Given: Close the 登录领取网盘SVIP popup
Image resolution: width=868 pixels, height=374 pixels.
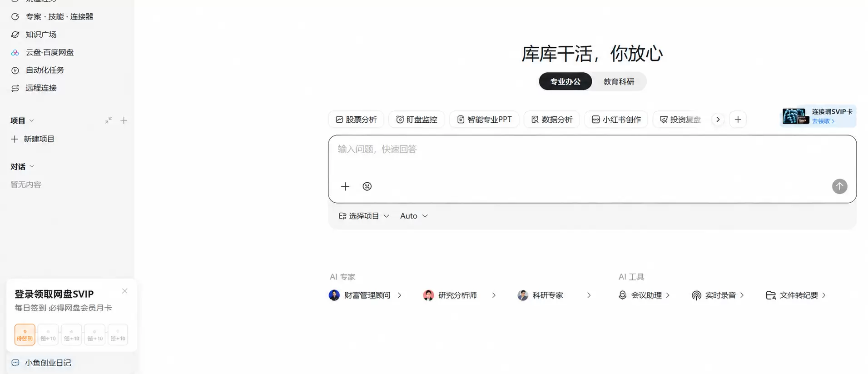Looking at the screenshot, I should coord(124,291).
